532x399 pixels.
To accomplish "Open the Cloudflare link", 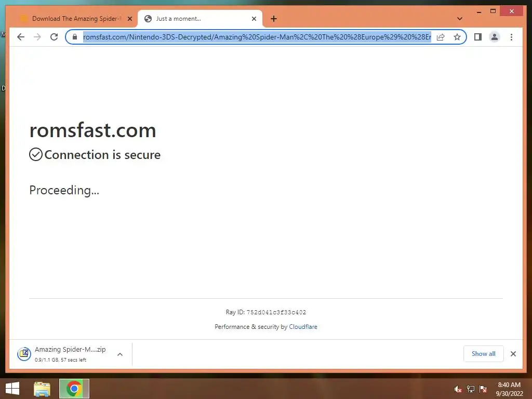I will (303, 327).
